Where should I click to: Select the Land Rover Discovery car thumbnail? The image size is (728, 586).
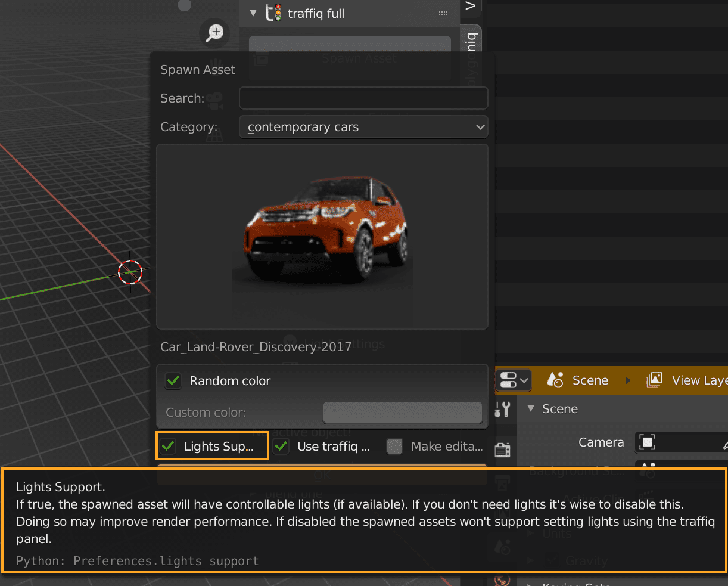(322, 236)
